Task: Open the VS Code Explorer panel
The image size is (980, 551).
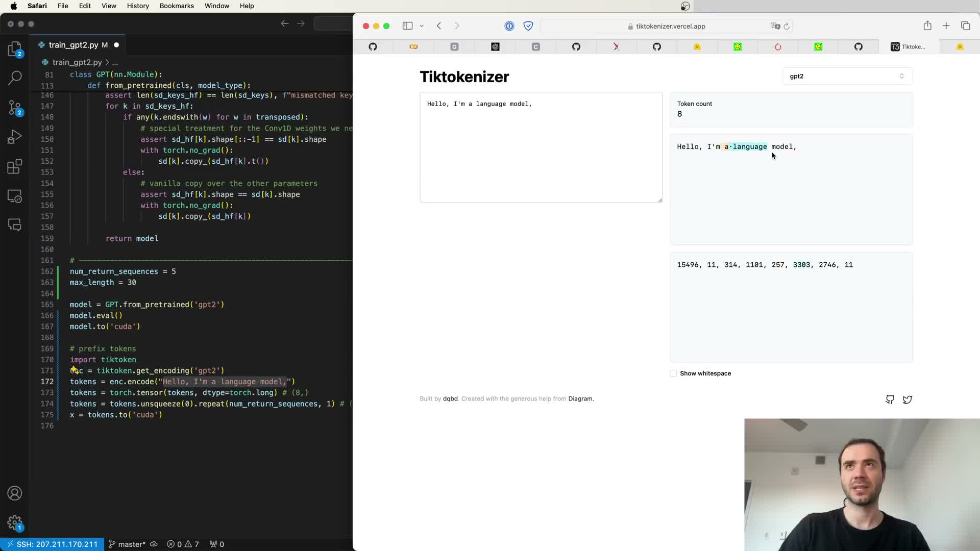Action: (15, 49)
